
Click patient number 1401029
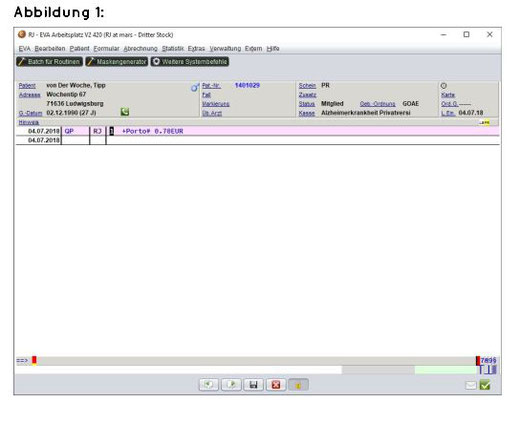pyautogui.click(x=247, y=85)
